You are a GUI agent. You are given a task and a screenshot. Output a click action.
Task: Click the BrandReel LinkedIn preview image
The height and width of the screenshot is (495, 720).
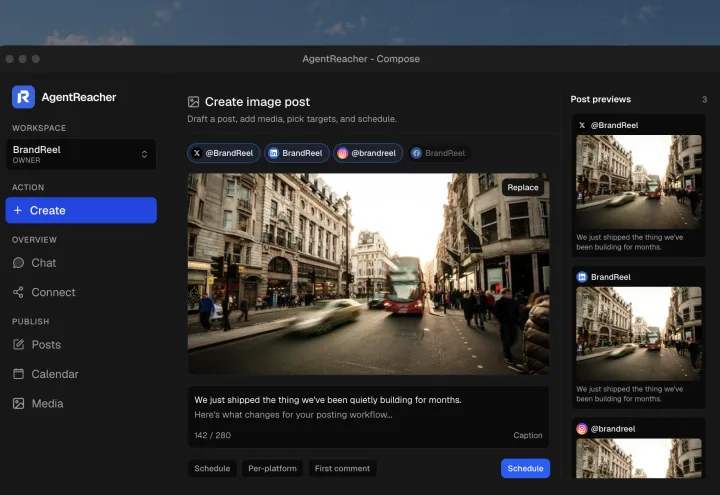639,334
